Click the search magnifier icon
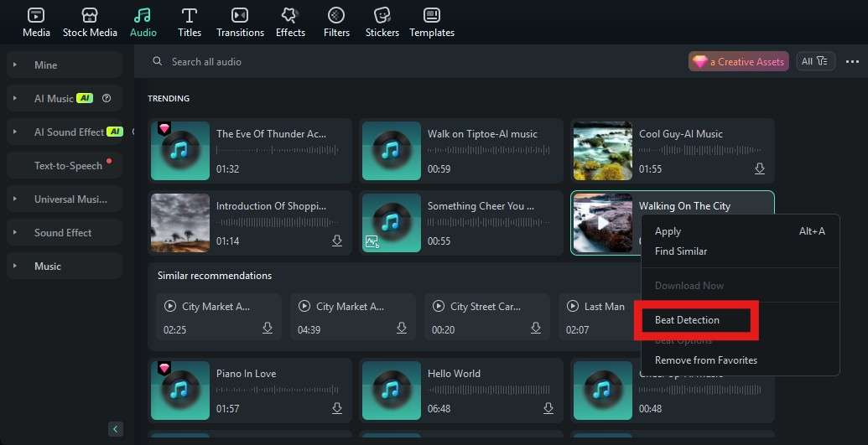868x445 pixels. [158, 61]
